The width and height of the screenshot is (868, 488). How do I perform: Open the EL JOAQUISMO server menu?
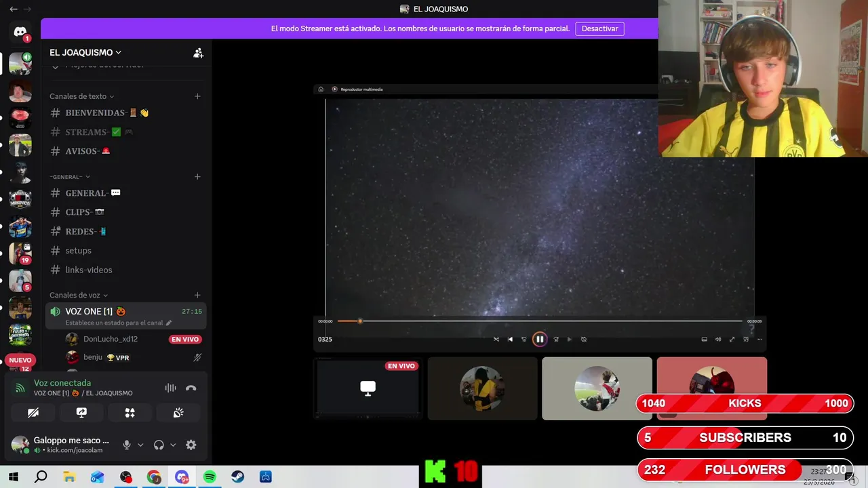point(85,52)
